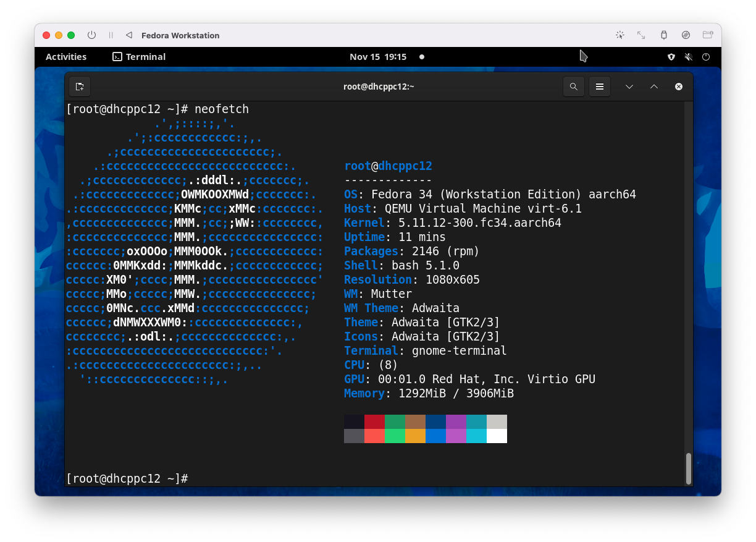Click the terminal window down-chevron button

coord(629,87)
